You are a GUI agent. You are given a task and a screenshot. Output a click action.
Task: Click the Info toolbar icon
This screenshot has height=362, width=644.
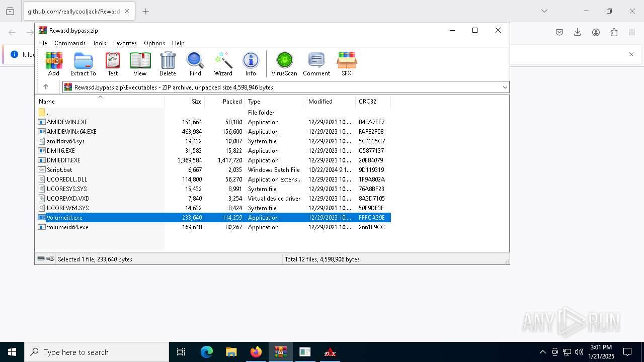[x=251, y=63]
